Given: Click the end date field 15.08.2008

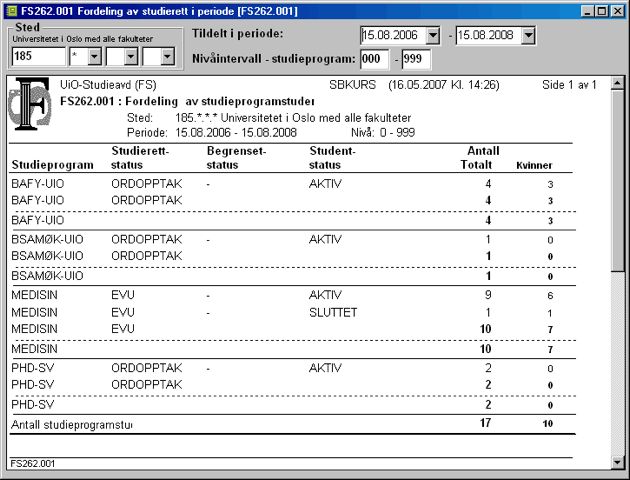Looking at the screenshot, I should (489, 36).
